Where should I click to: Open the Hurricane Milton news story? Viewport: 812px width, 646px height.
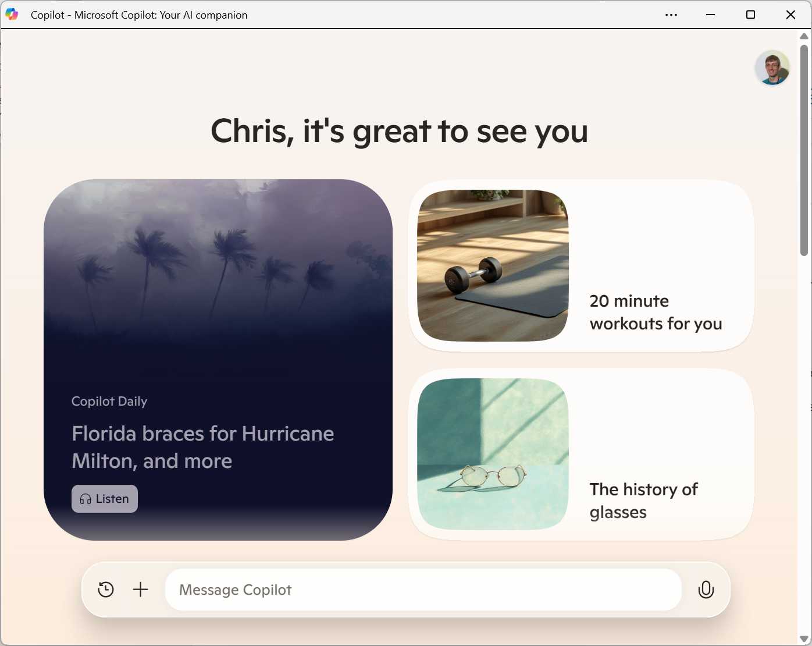[202, 447]
